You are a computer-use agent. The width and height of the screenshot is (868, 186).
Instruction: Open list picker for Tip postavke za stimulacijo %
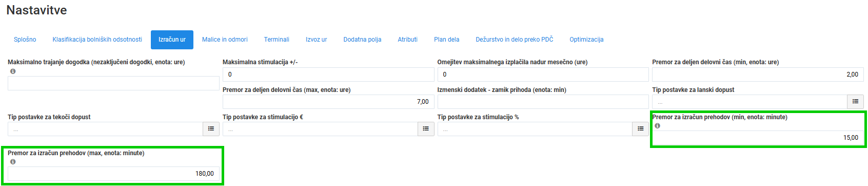coord(640,129)
